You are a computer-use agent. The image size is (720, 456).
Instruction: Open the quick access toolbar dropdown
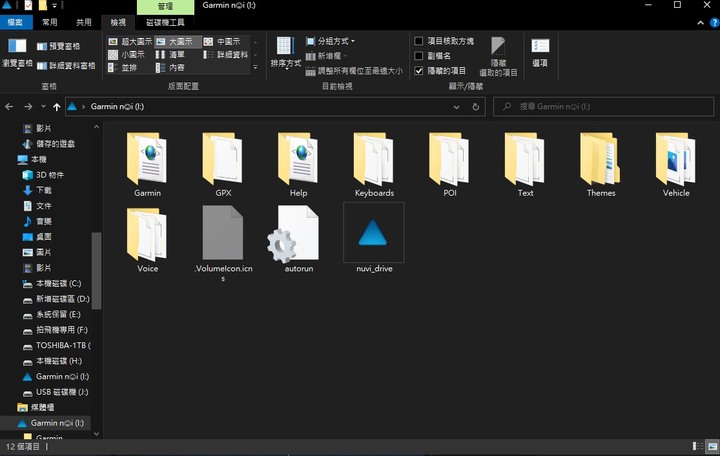(x=54, y=6)
